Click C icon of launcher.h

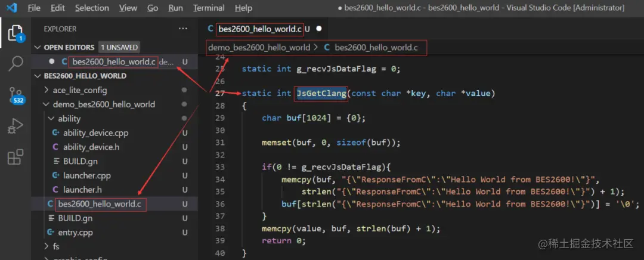coord(55,190)
